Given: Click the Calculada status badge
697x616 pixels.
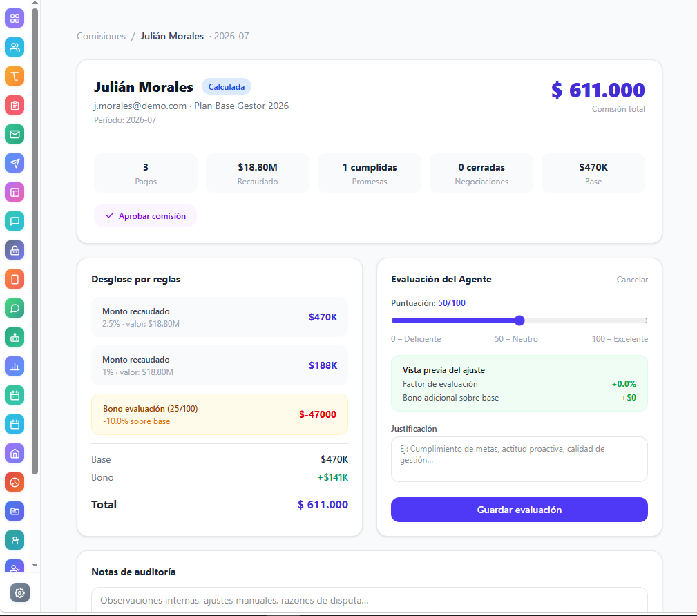Looking at the screenshot, I should 227,86.
